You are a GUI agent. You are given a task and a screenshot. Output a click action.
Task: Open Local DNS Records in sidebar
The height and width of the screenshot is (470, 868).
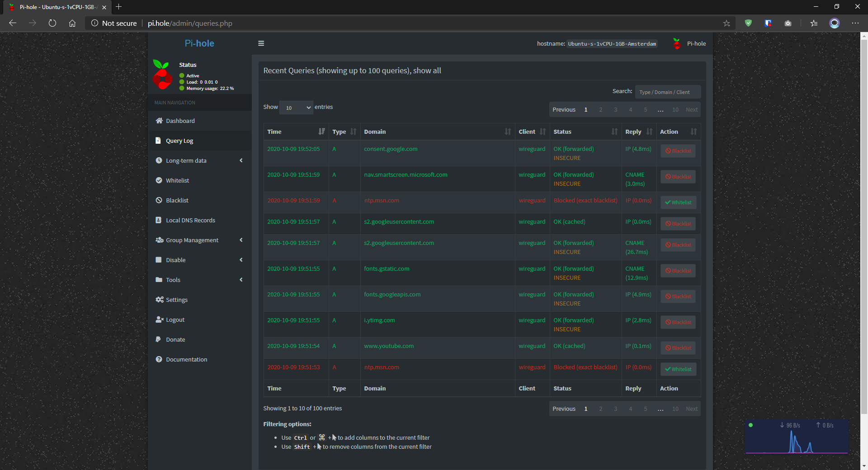point(190,220)
